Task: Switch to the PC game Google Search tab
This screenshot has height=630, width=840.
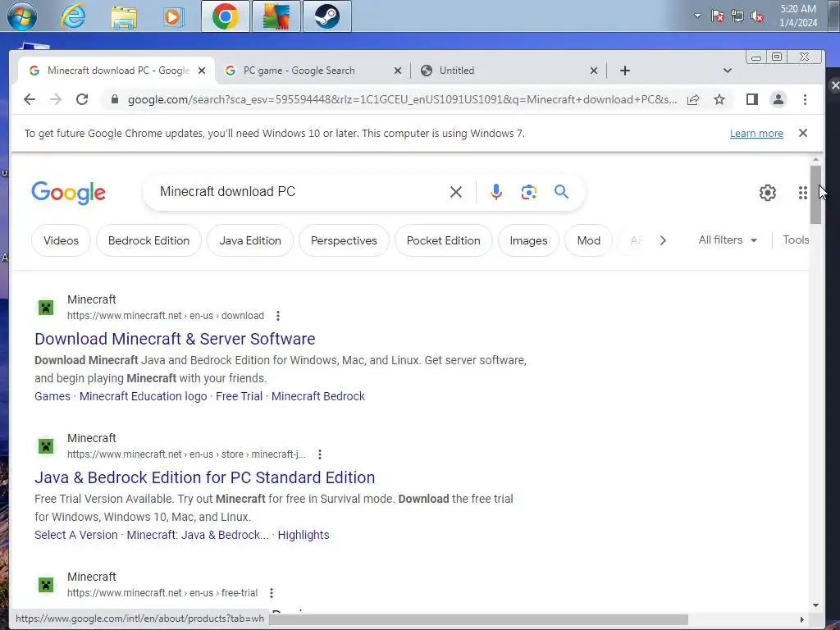Action: (299, 71)
